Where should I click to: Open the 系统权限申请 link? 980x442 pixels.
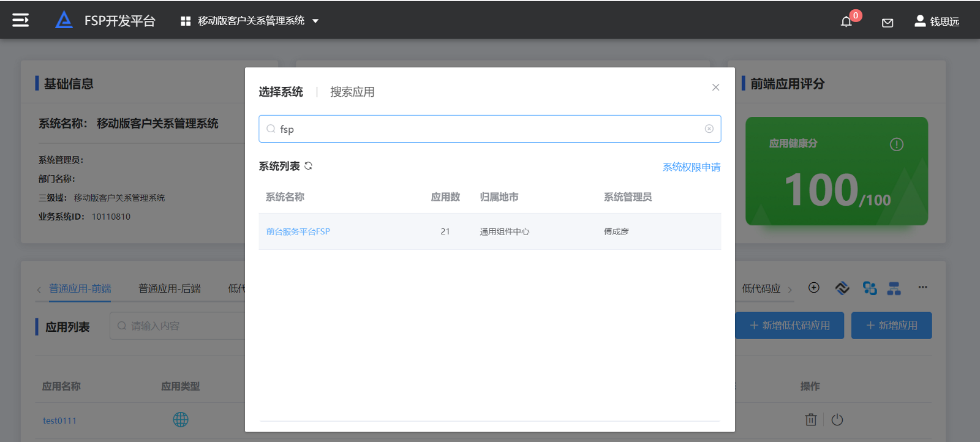692,167
